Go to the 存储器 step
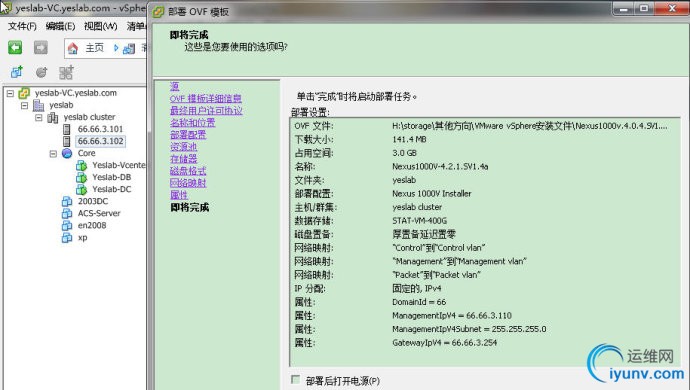Screen dimensions: 690x390 point(184,159)
